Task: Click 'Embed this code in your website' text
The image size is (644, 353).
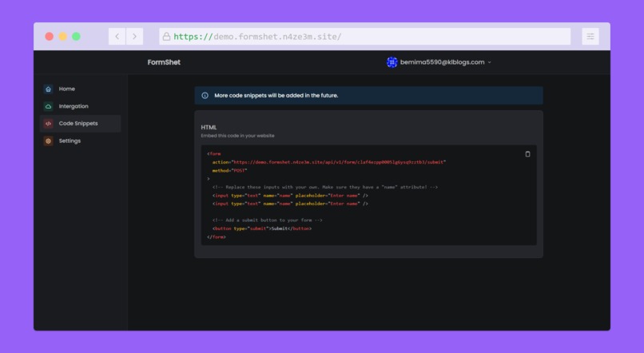Action: (237, 136)
